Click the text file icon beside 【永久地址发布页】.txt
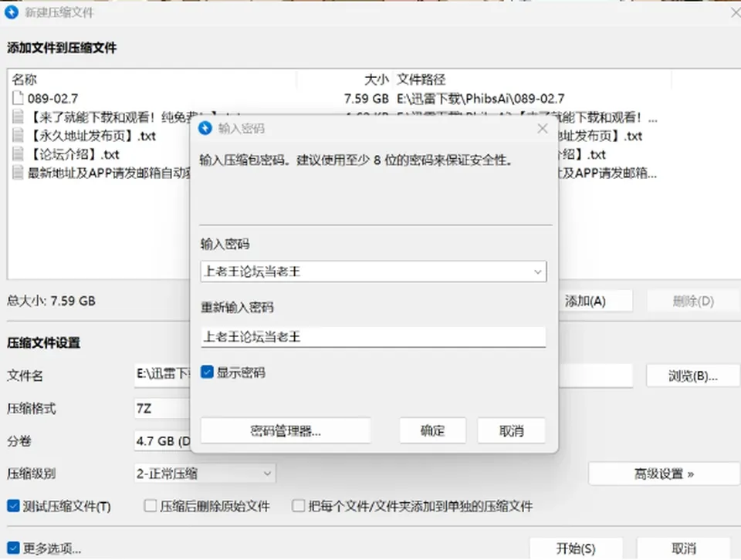Viewport: 741px width, 560px height. 18,136
